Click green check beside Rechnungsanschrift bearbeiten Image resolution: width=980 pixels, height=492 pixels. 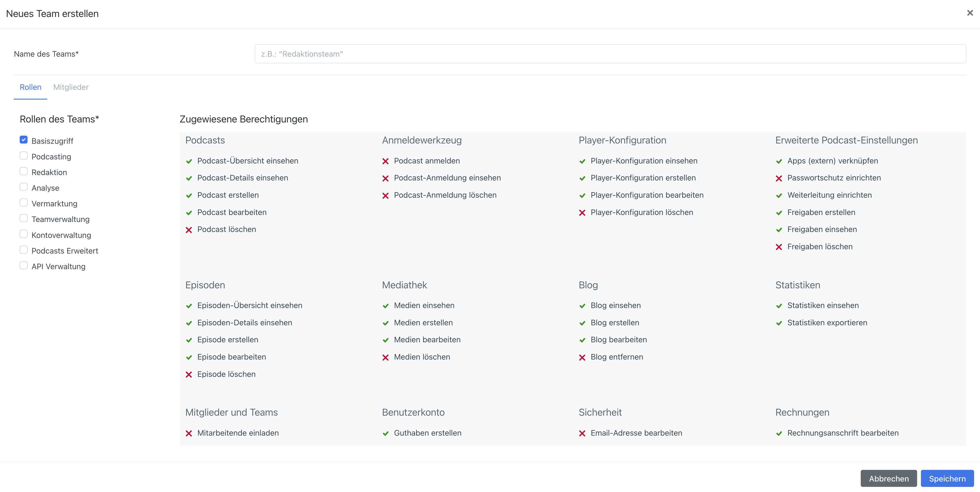point(779,433)
